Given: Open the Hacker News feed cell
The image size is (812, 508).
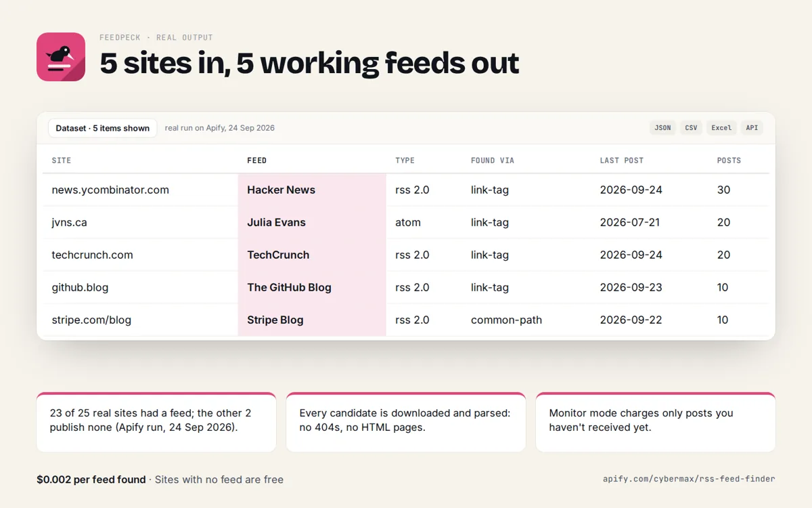Looking at the screenshot, I should pyautogui.click(x=312, y=190).
